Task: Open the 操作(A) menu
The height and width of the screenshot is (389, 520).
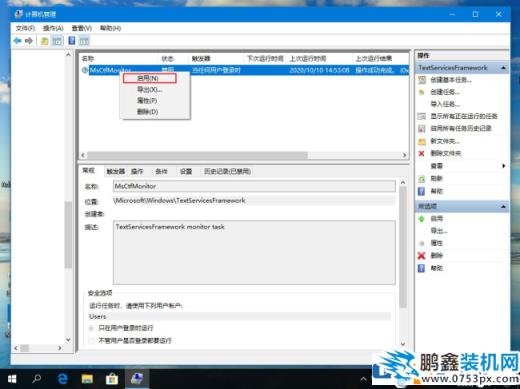Action: [x=53, y=28]
